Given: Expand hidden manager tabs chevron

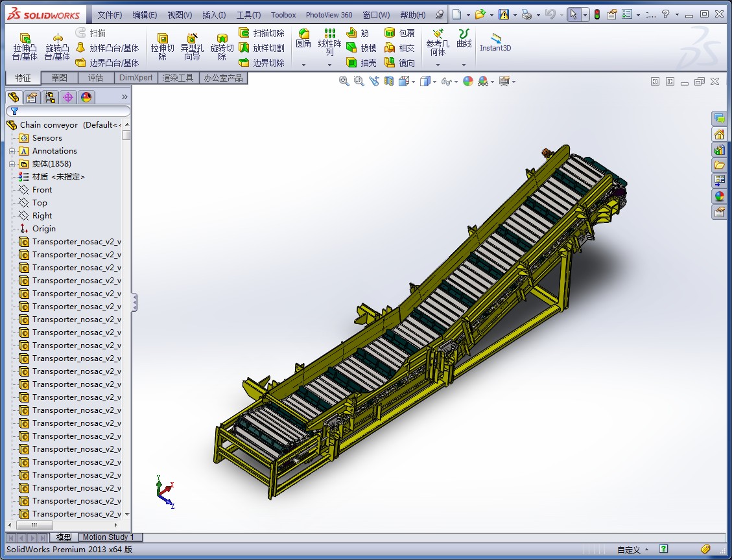Looking at the screenshot, I should 124,97.
